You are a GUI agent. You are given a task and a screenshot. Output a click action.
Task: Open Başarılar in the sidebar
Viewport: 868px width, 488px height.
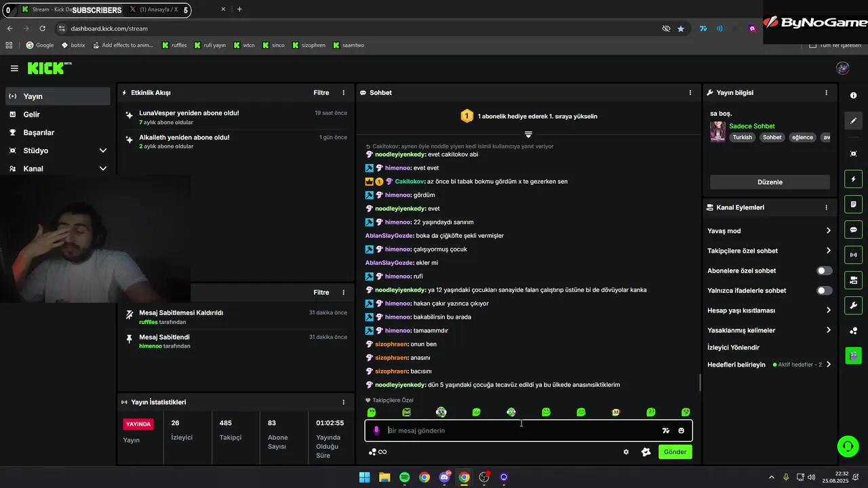point(58,133)
